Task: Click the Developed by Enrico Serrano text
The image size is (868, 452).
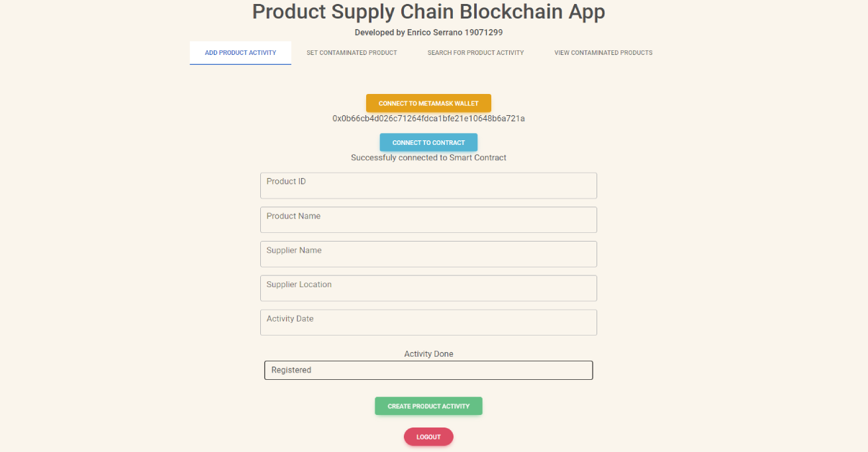Action: click(x=428, y=32)
